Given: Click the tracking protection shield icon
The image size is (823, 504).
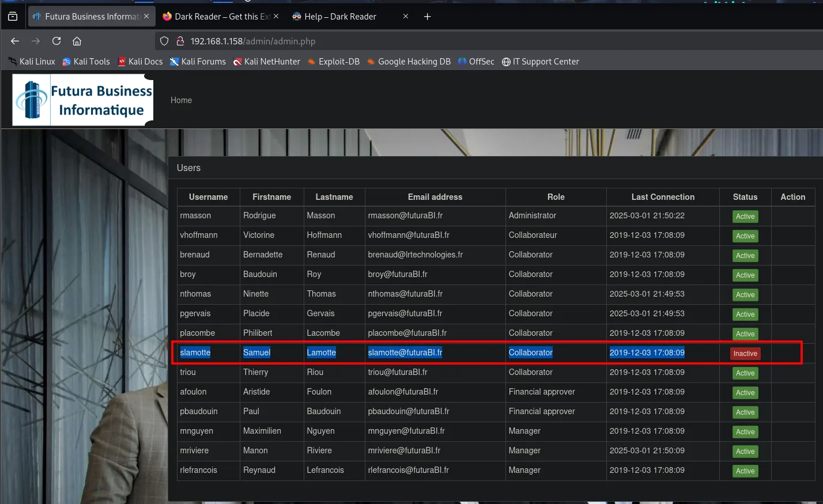Looking at the screenshot, I should (164, 41).
